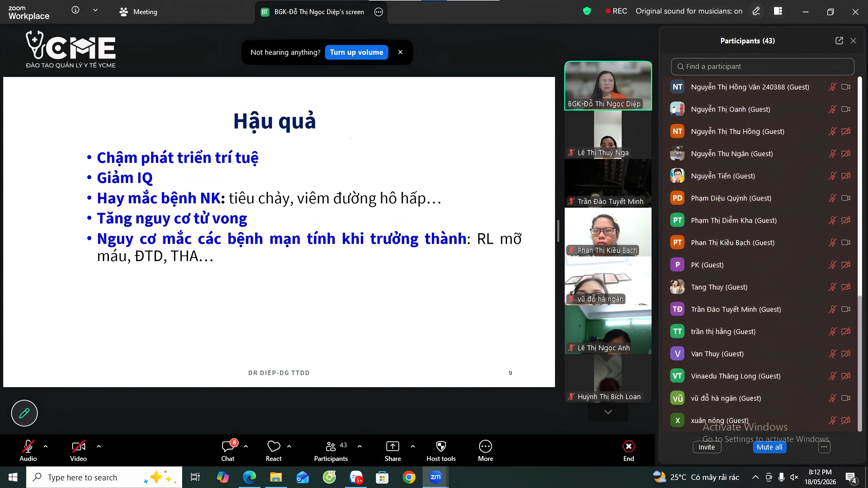Unmute with the Audio button
868x488 pixels.
(28, 451)
